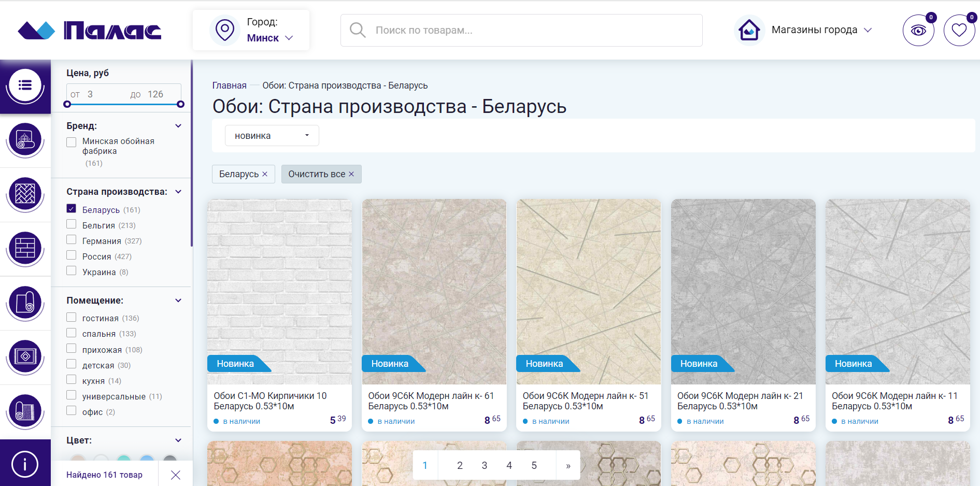Viewport: 980px width, 486px height.
Task: Check the прихожая room checkbox
Action: click(x=72, y=349)
